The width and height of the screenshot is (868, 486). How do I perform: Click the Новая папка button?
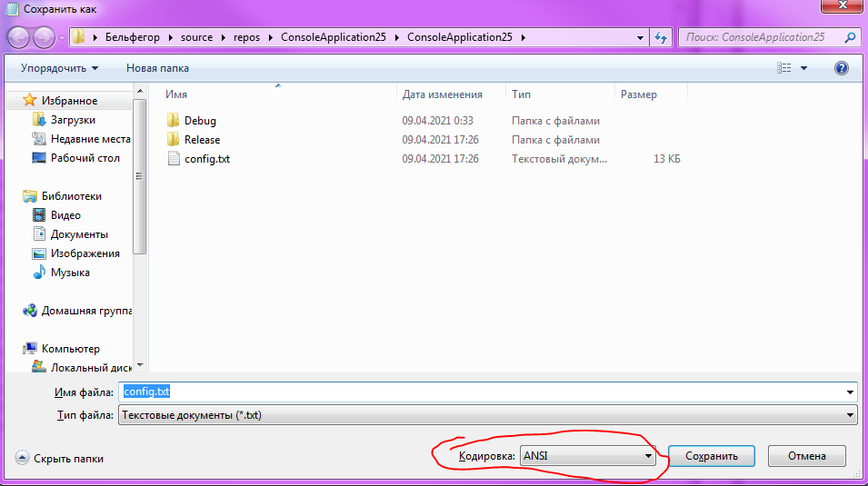(x=157, y=68)
